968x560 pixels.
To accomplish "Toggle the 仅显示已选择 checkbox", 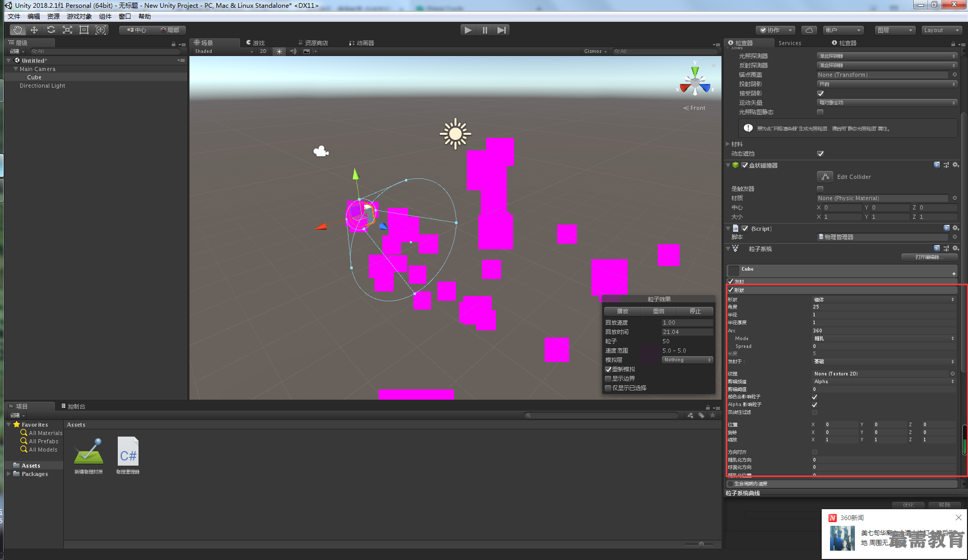I will [608, 388].
